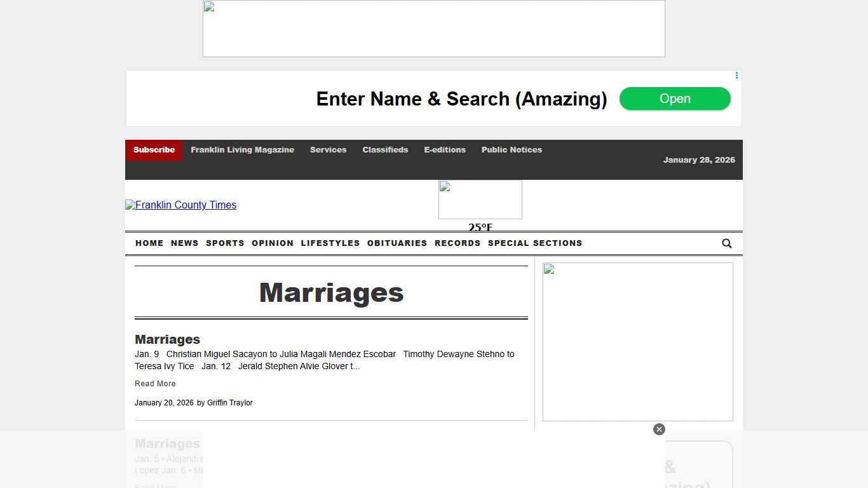
Task: Go to the Sports section
Action: 225,243
